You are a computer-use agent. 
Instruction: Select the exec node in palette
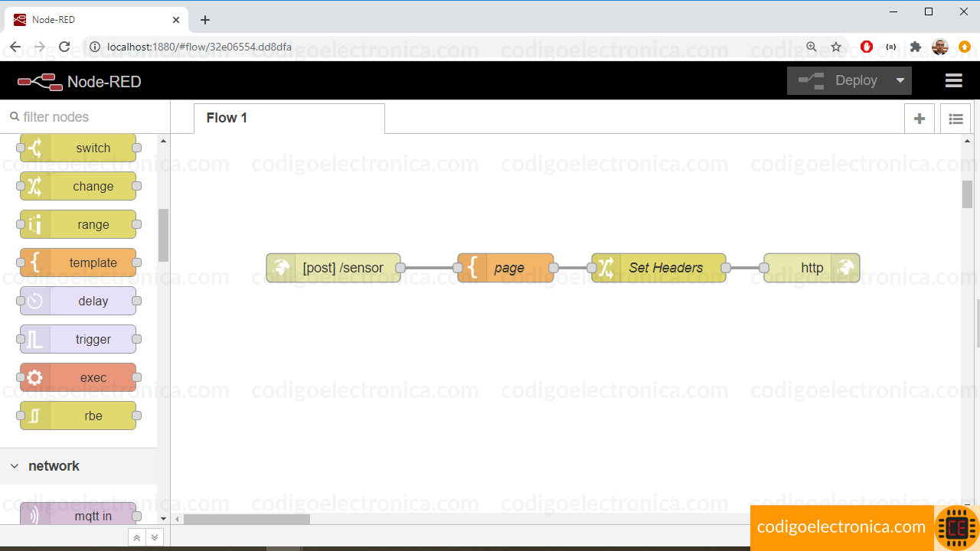tap(78, 377)
